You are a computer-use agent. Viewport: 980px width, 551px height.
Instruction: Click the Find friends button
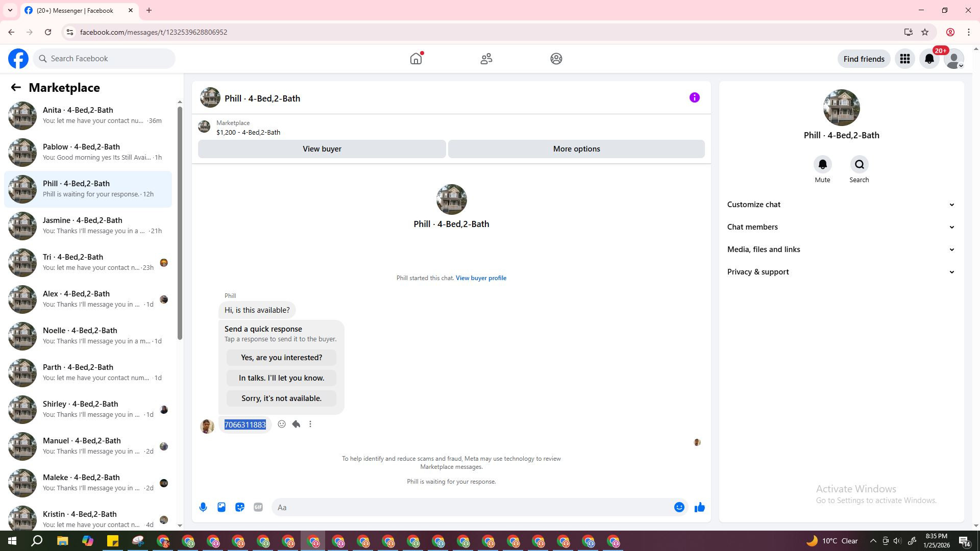[x=864, y=59]
